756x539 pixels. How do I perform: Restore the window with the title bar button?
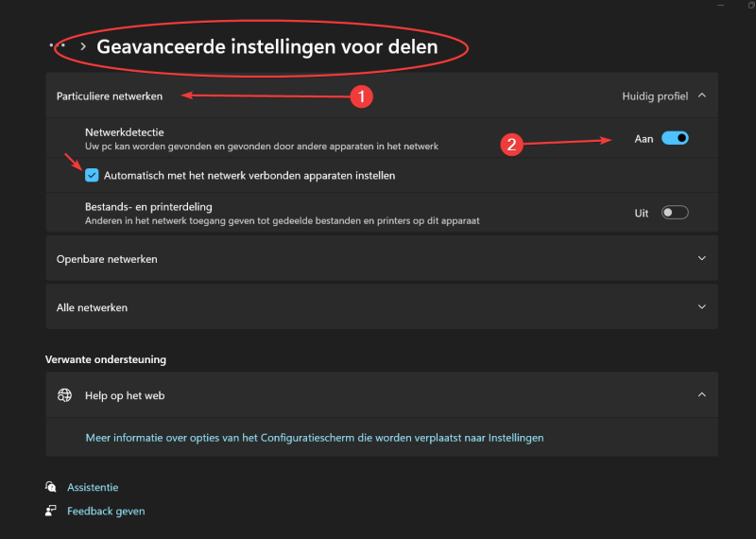(751, 5)
